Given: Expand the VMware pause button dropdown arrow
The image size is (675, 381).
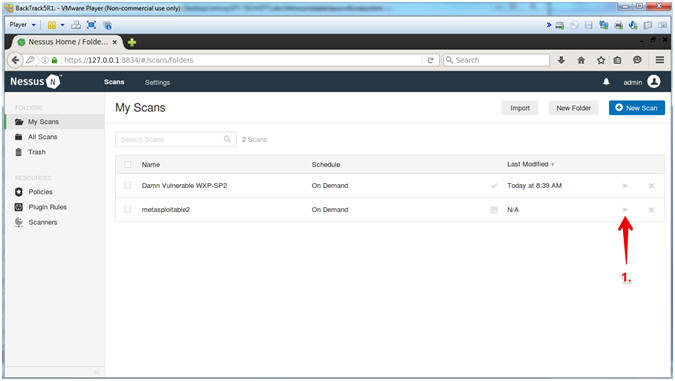Looking at the screenshot, I should coord(62,25).
